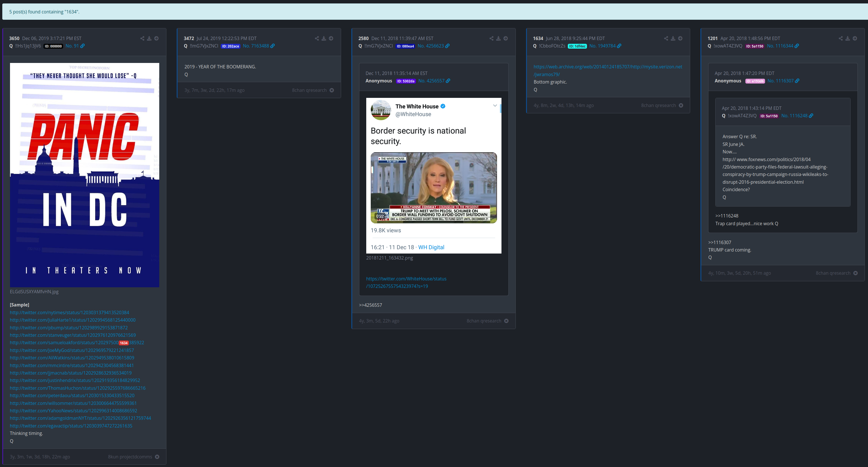Click ID: 000000 badge on post 3650
The height and width of the screenshot is (467, 868).
pos(53,46)
